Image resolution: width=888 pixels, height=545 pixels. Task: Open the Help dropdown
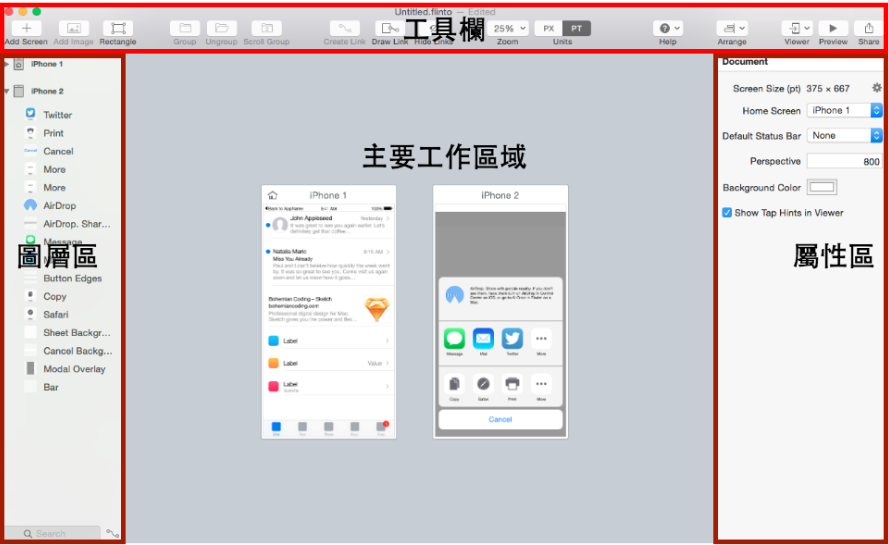pos(668,28)
